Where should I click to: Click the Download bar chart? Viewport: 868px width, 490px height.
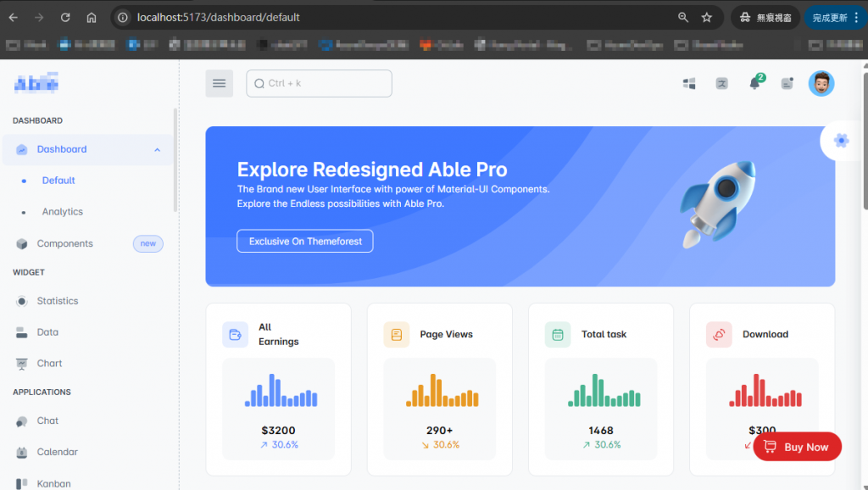click(765, 390)
